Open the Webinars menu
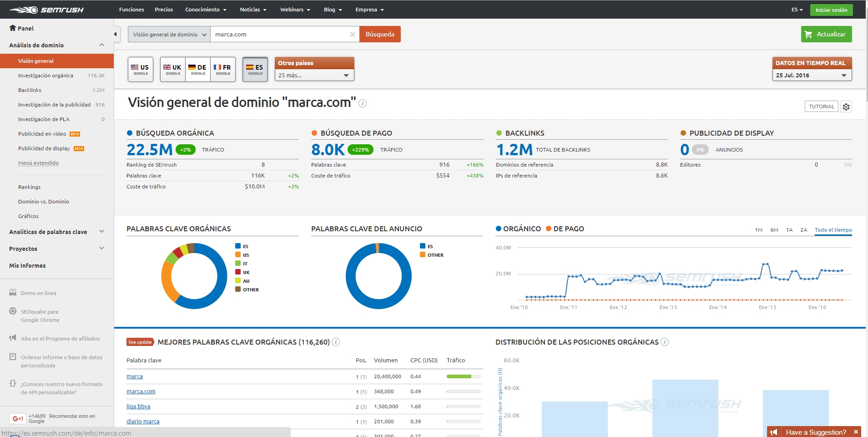 tap(295, 10)
